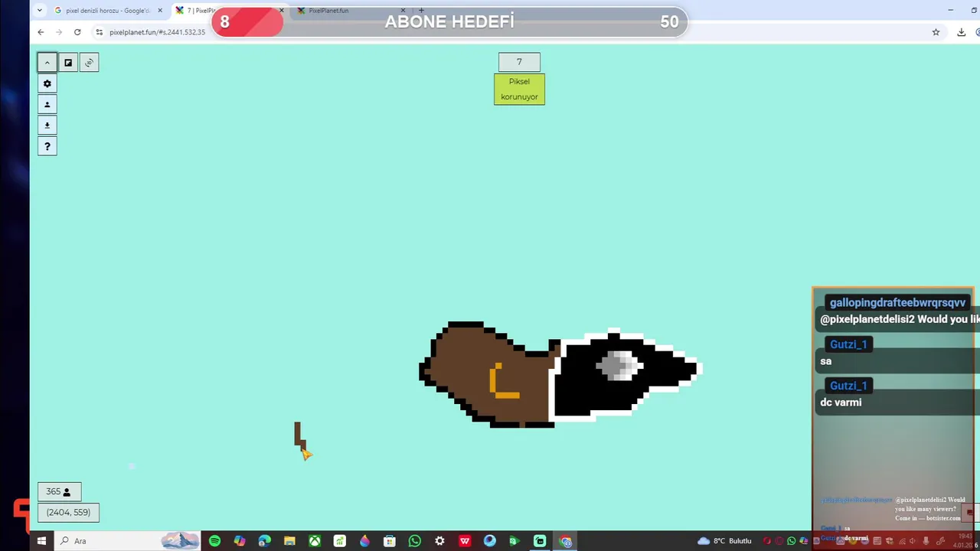
Task: Open the user login panel icon
Action: [47, 105]
